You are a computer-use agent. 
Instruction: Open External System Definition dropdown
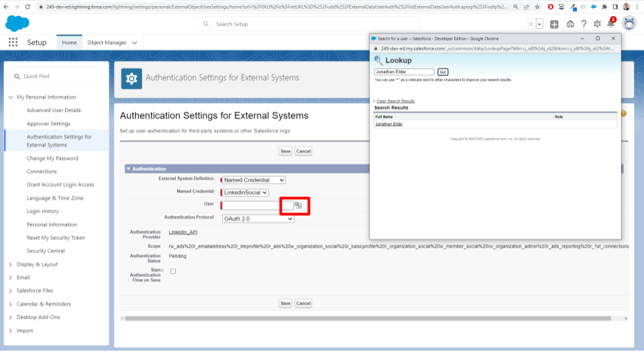click(254, 180)
